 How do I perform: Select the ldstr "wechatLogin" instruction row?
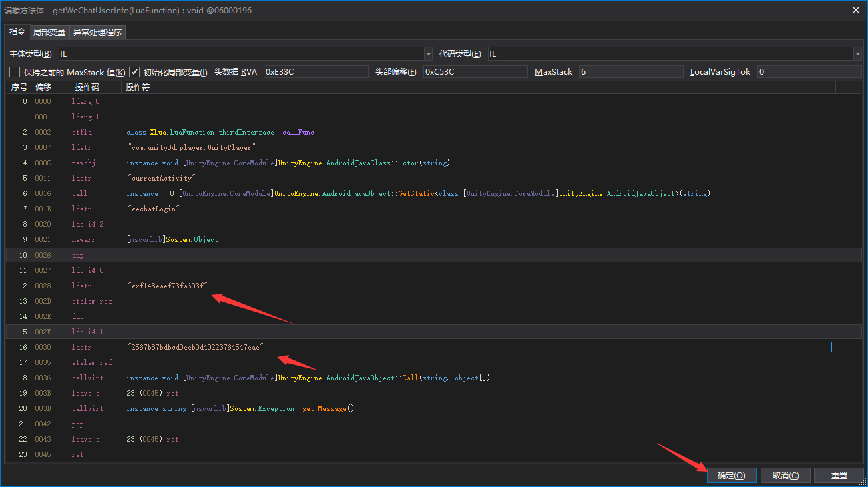83,209
